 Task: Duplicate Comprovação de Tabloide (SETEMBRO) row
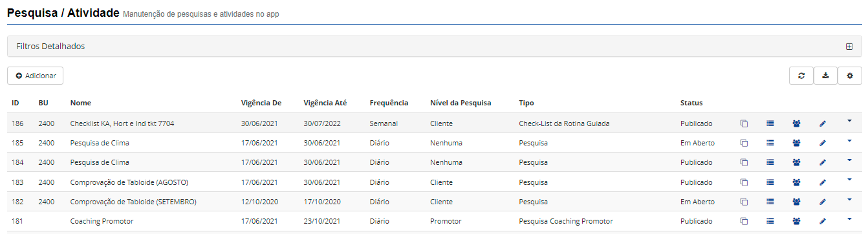[744, 202]
